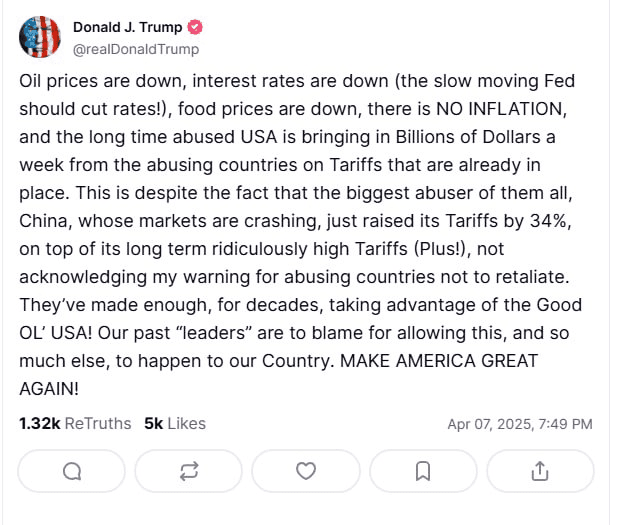Reply to the post via speech bubble icon

point(72,470)
